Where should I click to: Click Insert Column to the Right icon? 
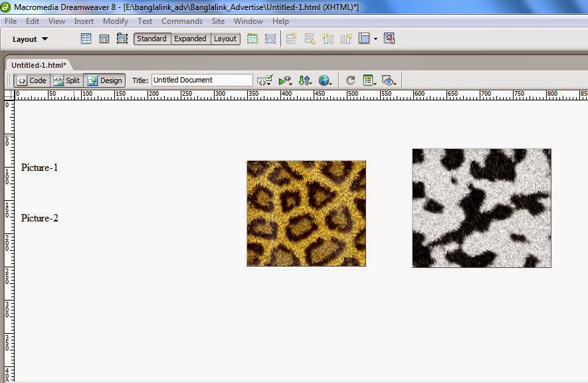click(347, 39)
